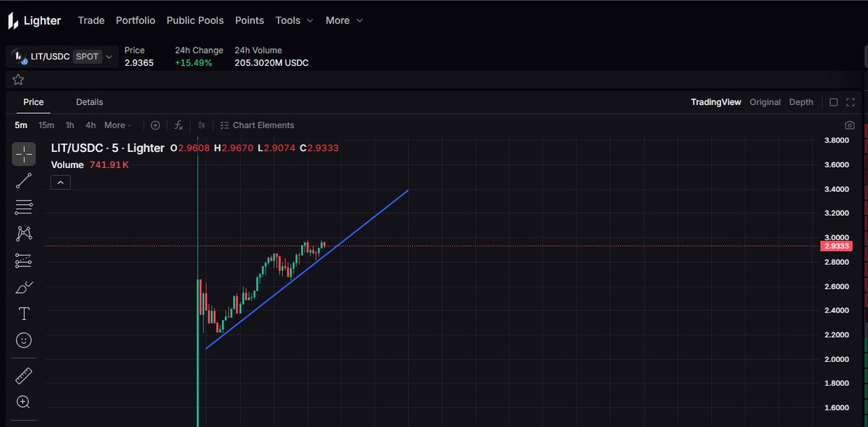The height and width of the screenshot is (427, 868).
Task: Open Public Pools in navigation
Action: tap(195, 20)
